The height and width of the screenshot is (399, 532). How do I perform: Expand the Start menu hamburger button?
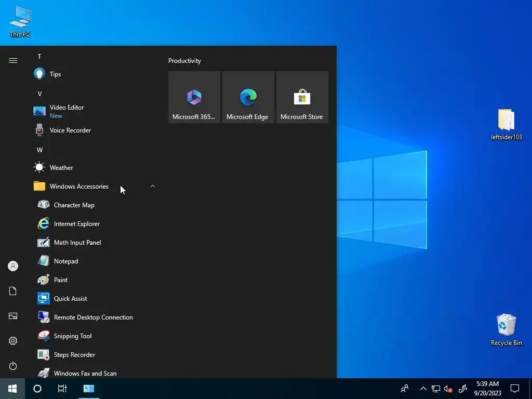(x=13, y=61)
